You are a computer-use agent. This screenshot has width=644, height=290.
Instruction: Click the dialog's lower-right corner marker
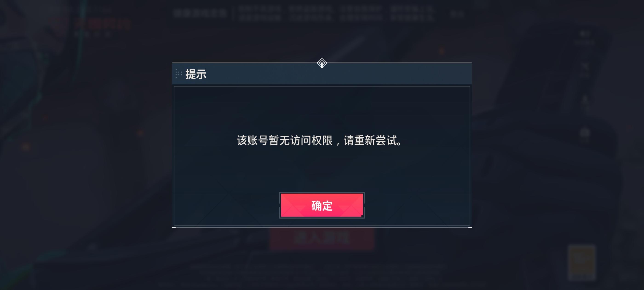pos(470,227)
